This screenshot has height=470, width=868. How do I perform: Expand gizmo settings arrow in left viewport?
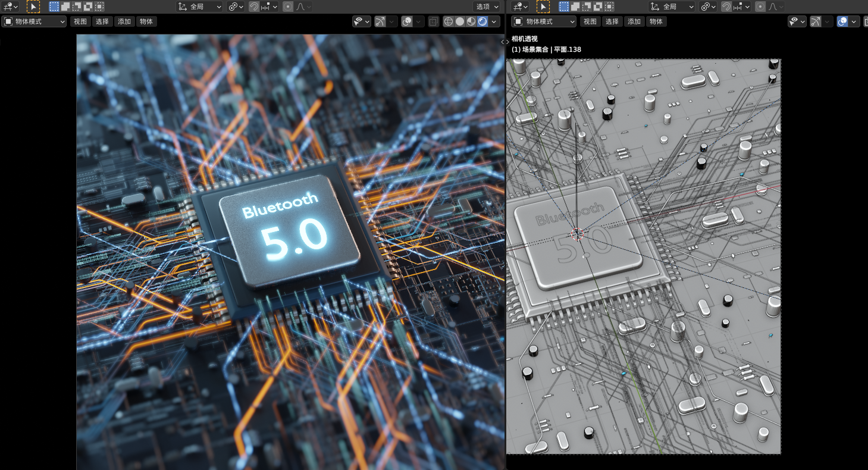[x=392, y=21]
